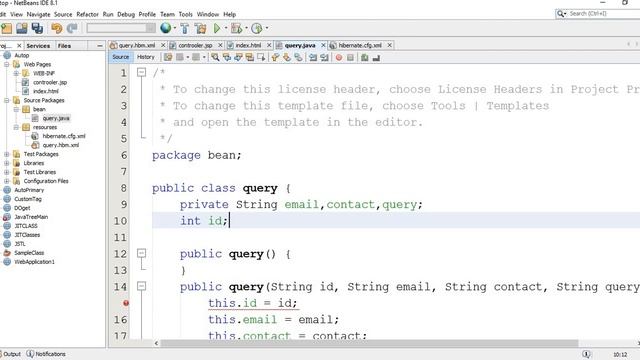Expand the Test Packages node
This screenshot has height=360, width=640.
7,154
